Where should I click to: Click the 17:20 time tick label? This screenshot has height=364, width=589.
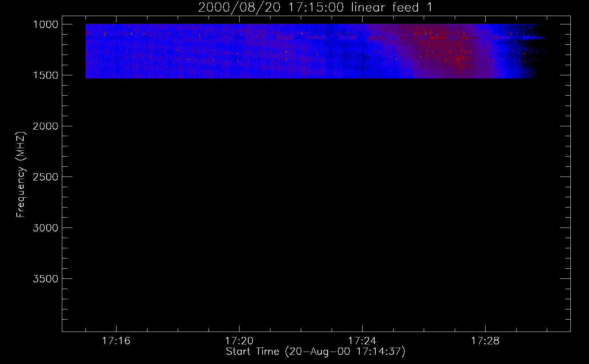tap(239, 341)
